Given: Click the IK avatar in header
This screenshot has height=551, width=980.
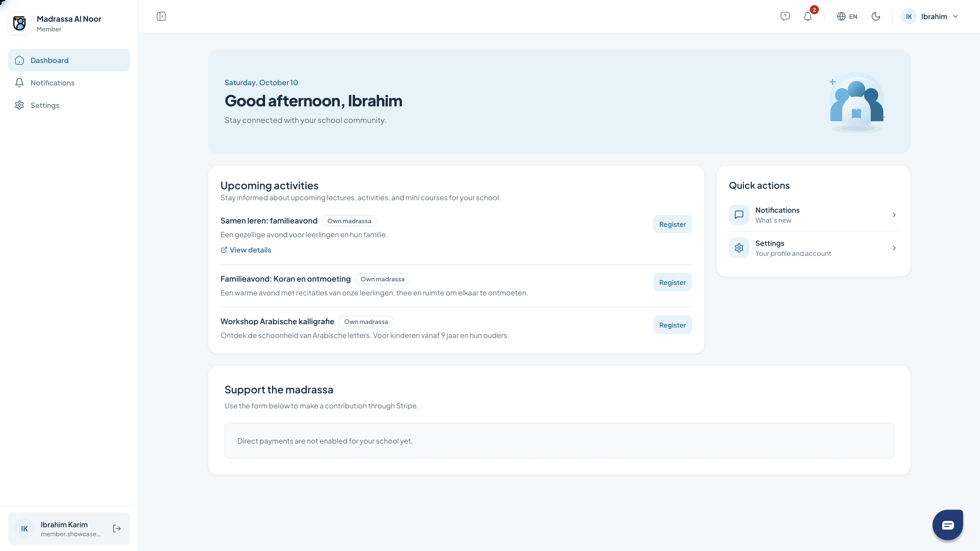Looking at the screenshot, I should 909,16.
